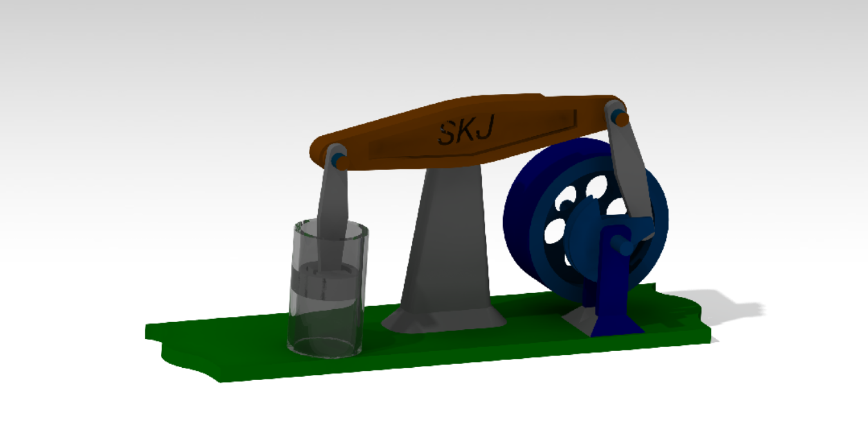The image size is (868, 429).
Task: Select the gray central pedestal column
Action: click(445, 248)
